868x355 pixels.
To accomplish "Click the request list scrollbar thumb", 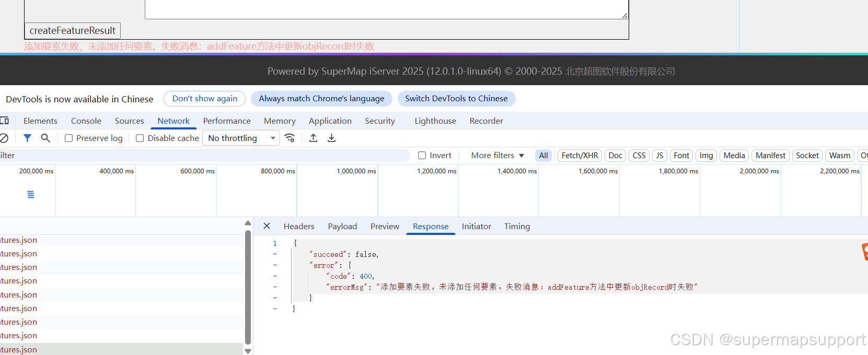I will [248, 287].
